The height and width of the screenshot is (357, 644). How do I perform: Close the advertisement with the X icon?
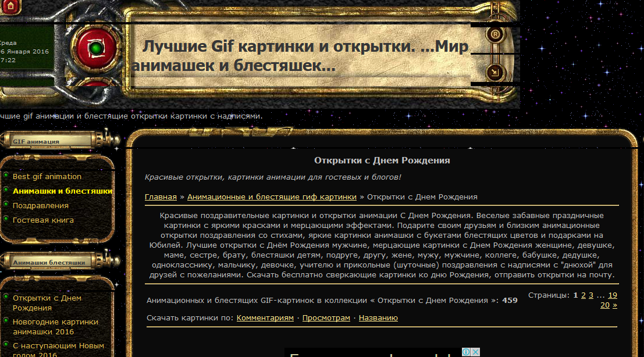[475, 352]
